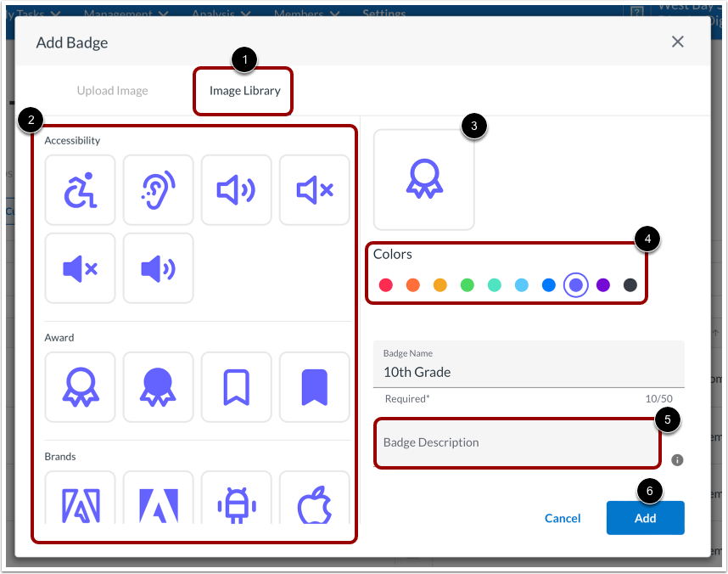Image resolution: width=728 pixels, height=574 pixels.
Task: Select the outlined Adobe brand icon
Action: click(x=80, y=499)
